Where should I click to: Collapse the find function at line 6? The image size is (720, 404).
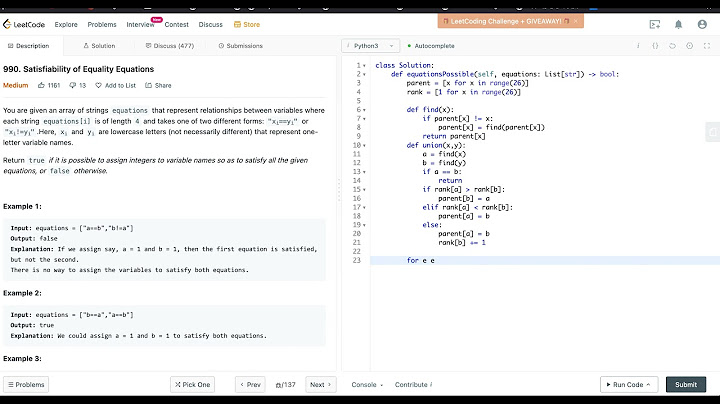click(x=365, y=110)
